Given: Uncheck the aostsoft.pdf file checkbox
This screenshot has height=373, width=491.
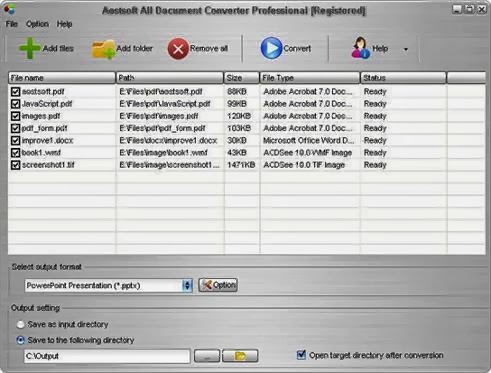Looking at the screenshot, I should tap(15, 92).
